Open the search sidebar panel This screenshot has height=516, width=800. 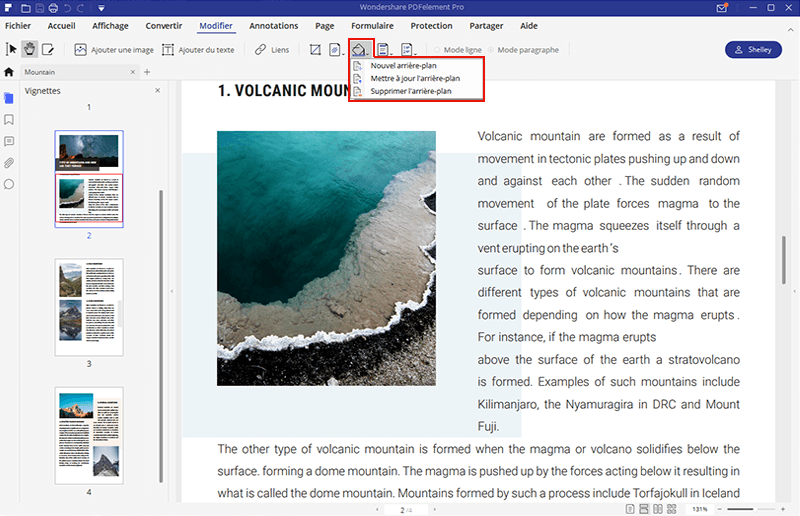point(9,184)
